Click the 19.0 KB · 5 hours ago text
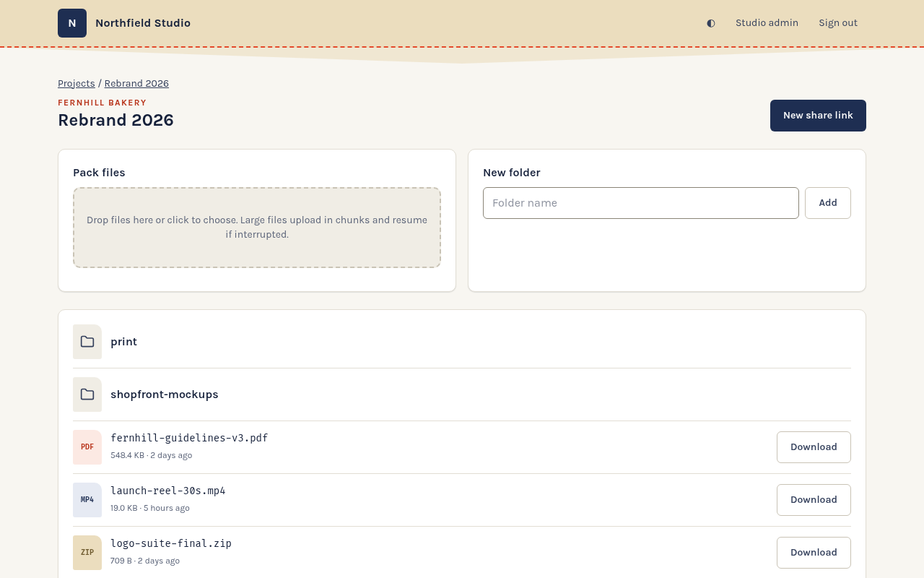The height and width of the screenshot is (578, 924). coord(150,508)
